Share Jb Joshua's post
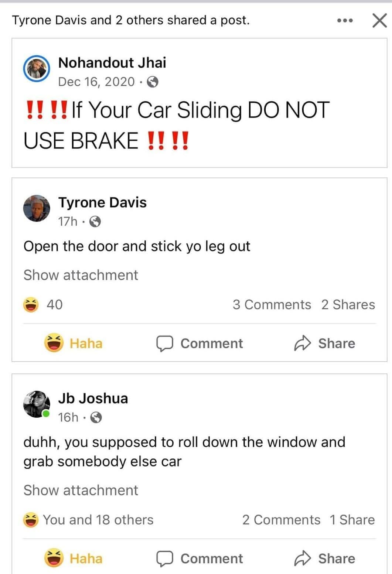The image size is (392, 574). tap(324, 558)
